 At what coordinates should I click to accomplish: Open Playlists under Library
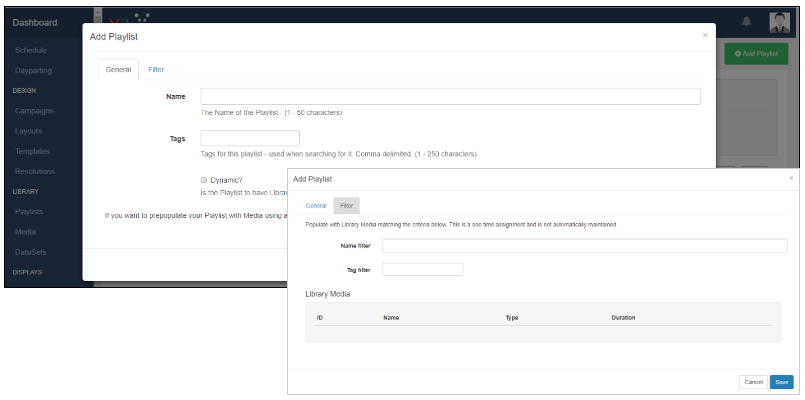29,211
